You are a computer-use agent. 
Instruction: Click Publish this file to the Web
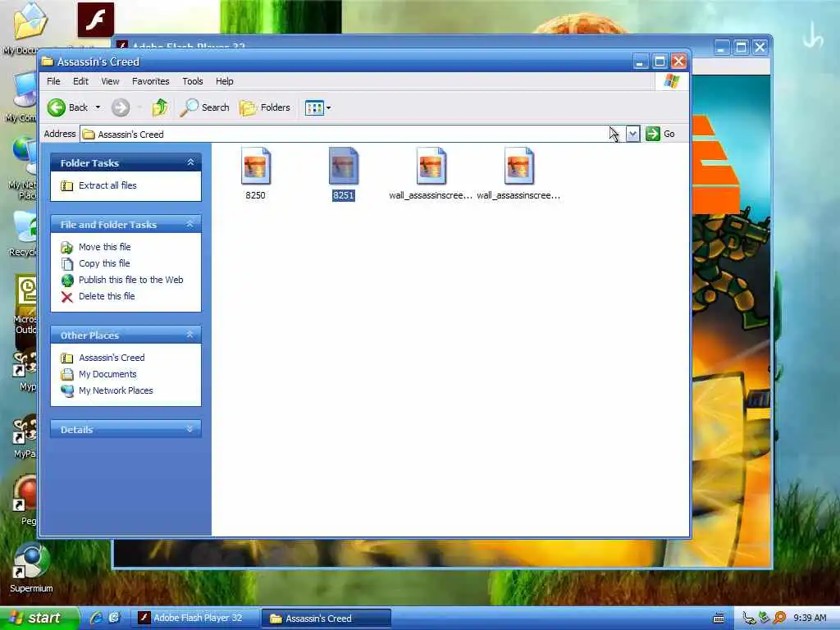130,280
